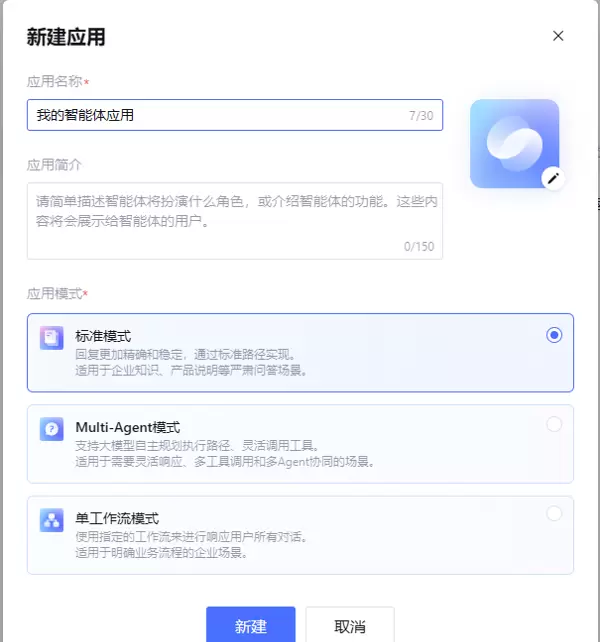This screenshot has width=600, height=642.
Task: Select the Multi-Agent模式 radio button
Action: (554, 424)
